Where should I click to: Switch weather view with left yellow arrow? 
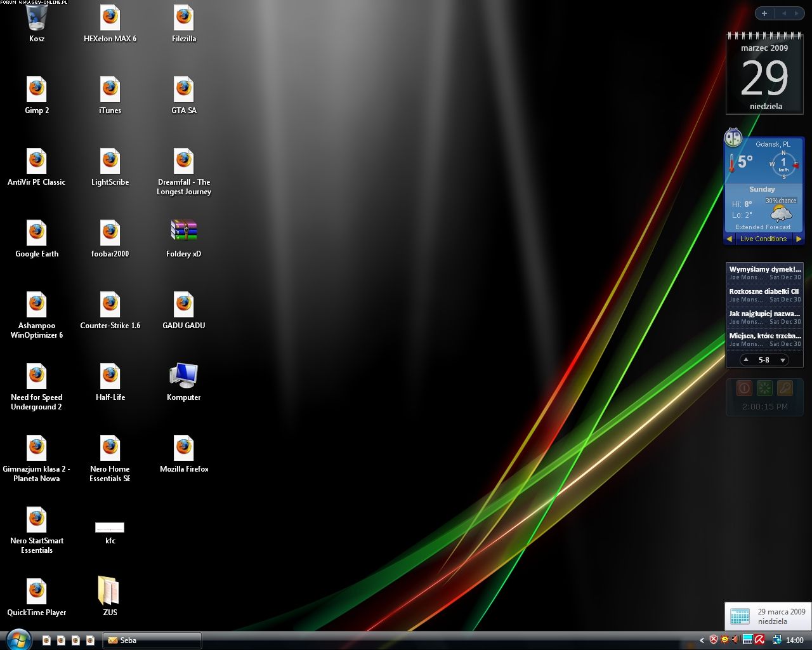point(730,239)
